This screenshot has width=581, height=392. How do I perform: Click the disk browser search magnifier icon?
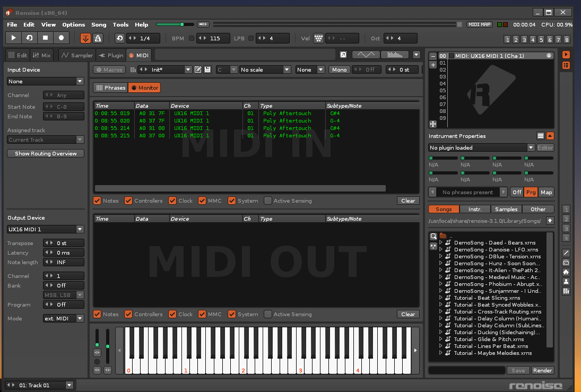pyautogui.click(x=433, y=236)
